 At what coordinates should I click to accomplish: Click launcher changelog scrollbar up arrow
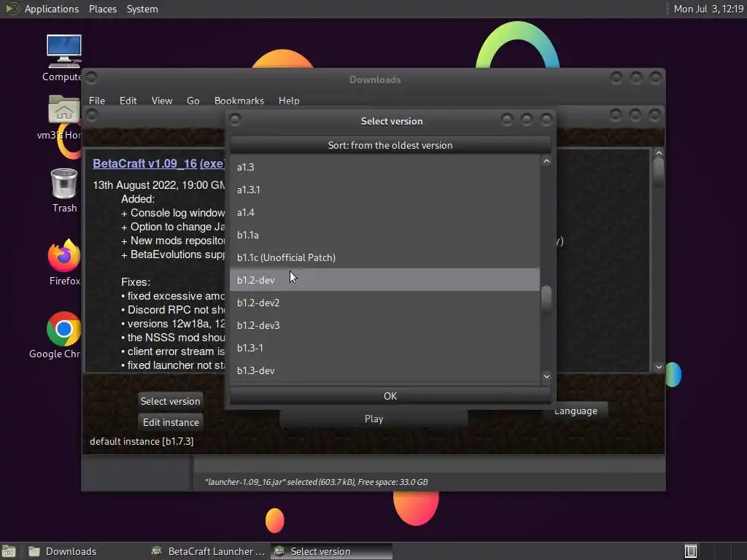tap(659, 153)
